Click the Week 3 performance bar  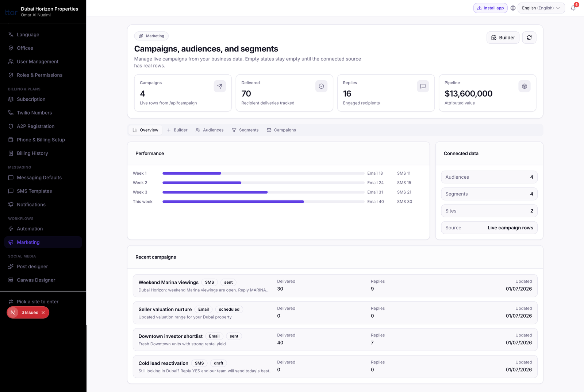click(263, 192)
